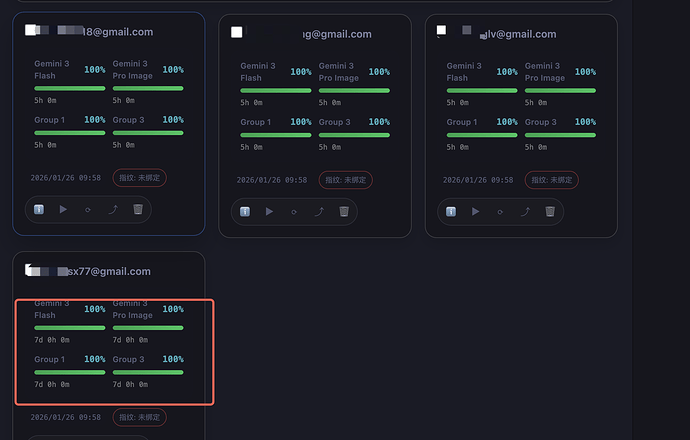Delete the 18@gmail.com account via trash icon
Screen dimensions: 690x440
[x=138, y=209]
